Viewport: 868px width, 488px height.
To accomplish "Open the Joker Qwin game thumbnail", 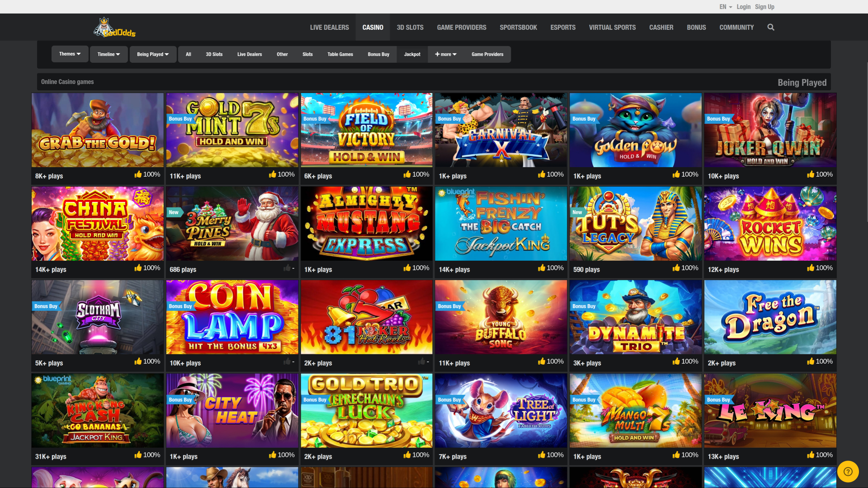I will [x=770, y=130].
